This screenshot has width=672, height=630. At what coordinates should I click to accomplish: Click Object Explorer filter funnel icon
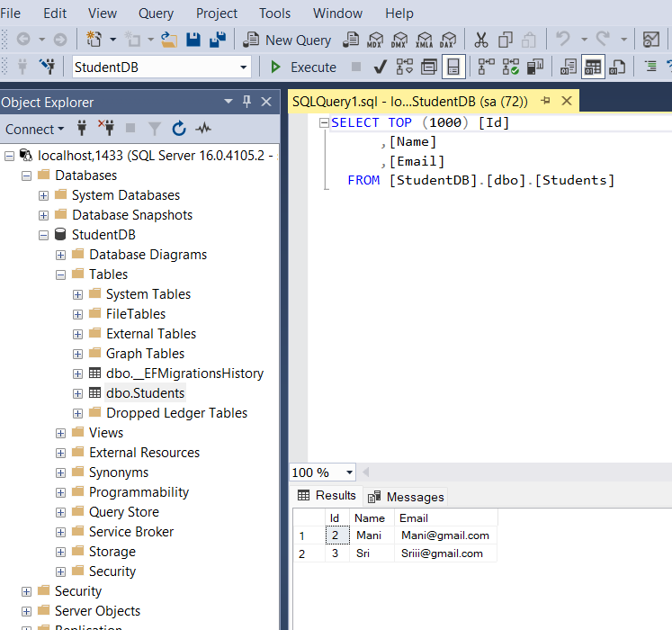[155, 129]
